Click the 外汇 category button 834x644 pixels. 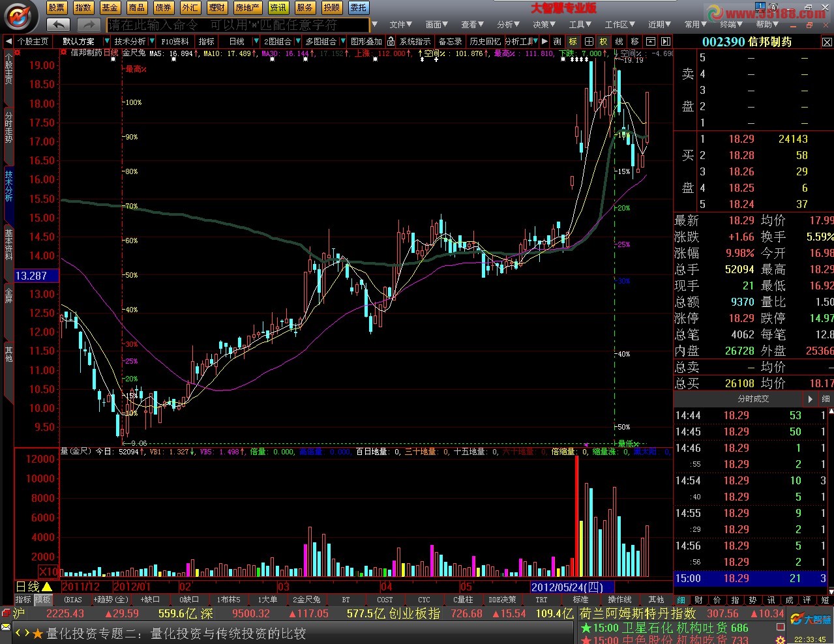pyautogui.click(x=190, y=8)
